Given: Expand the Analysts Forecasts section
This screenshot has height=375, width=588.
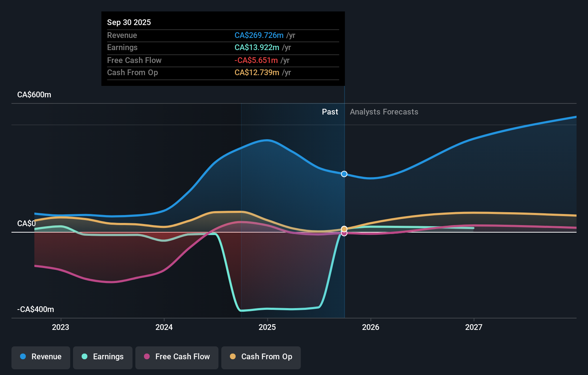Looking at the screenshot, I should (384, 112).
